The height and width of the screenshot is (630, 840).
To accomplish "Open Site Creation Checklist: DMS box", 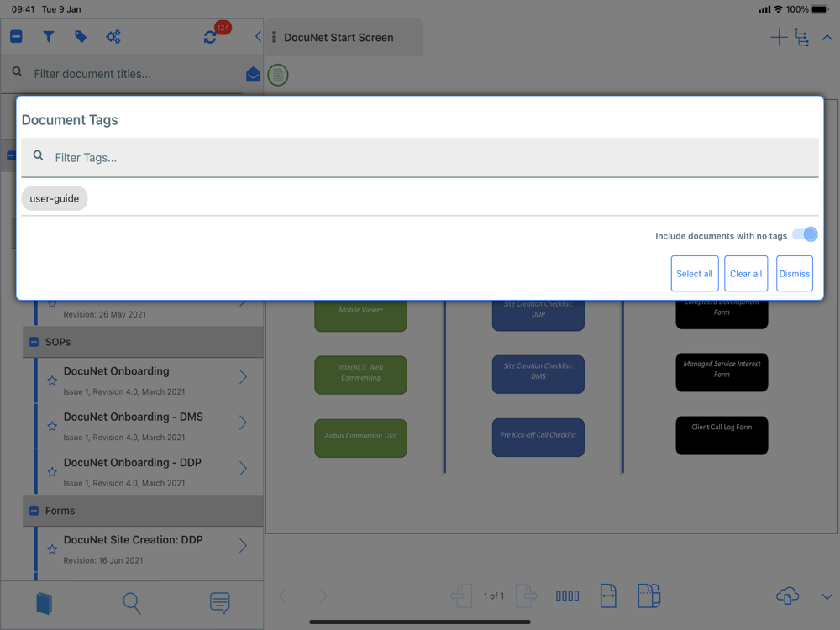I will click(x=538, y=374).
